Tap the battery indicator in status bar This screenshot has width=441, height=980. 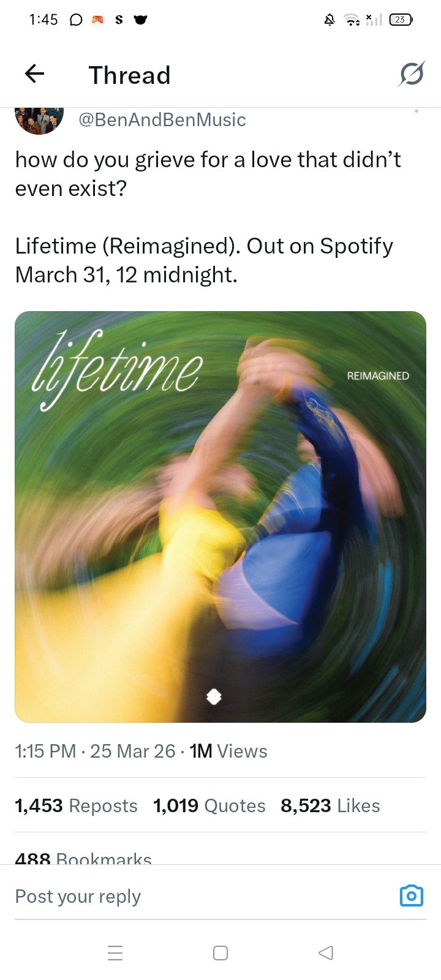(x=401, y=20)
